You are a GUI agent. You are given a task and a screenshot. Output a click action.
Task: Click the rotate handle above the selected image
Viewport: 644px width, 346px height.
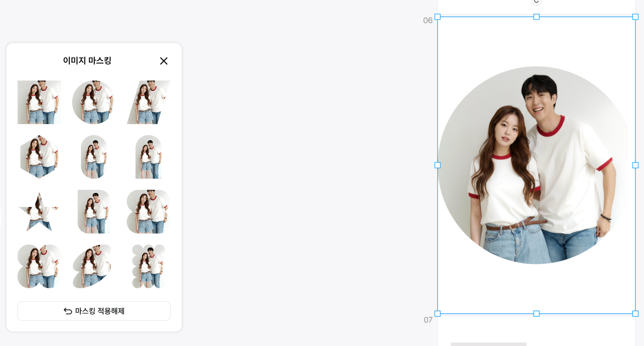click(536, 2)
